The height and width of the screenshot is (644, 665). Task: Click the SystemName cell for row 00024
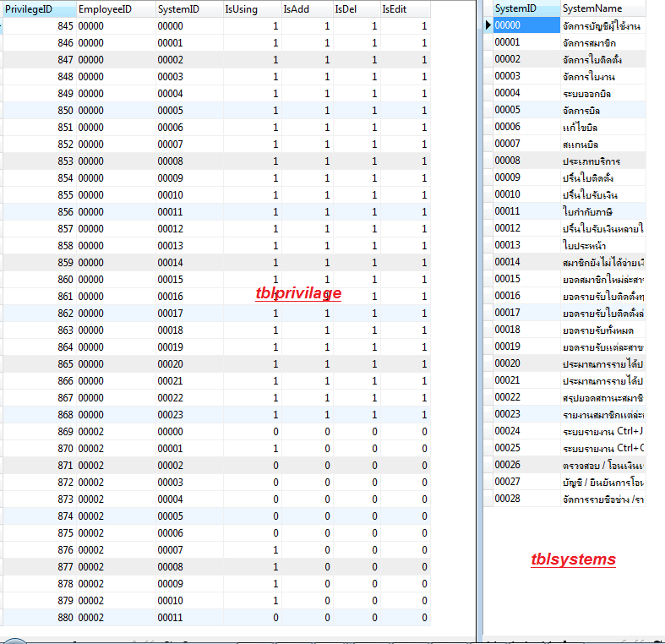pos(603,431)
